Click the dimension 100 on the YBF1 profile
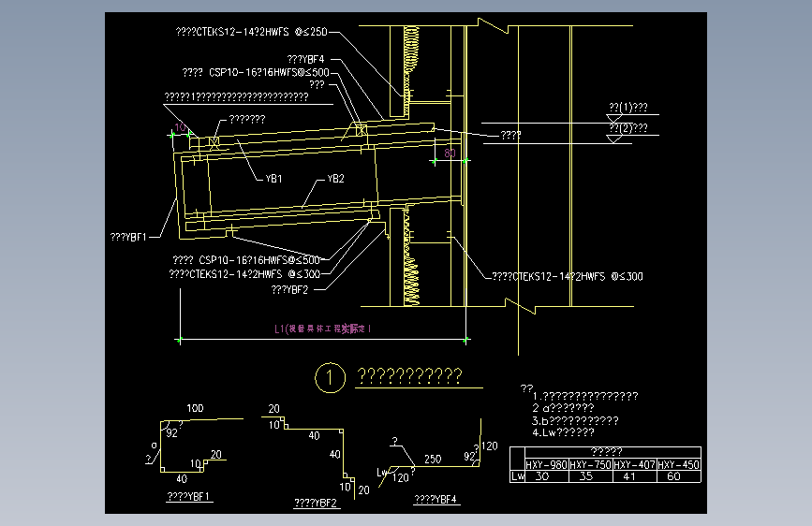 pos(195,408)
